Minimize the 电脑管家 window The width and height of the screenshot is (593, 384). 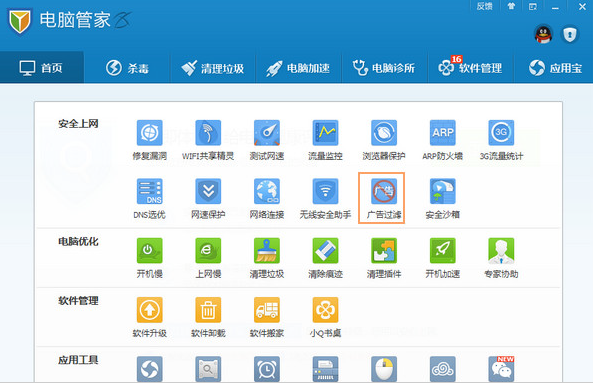(555, 7)
